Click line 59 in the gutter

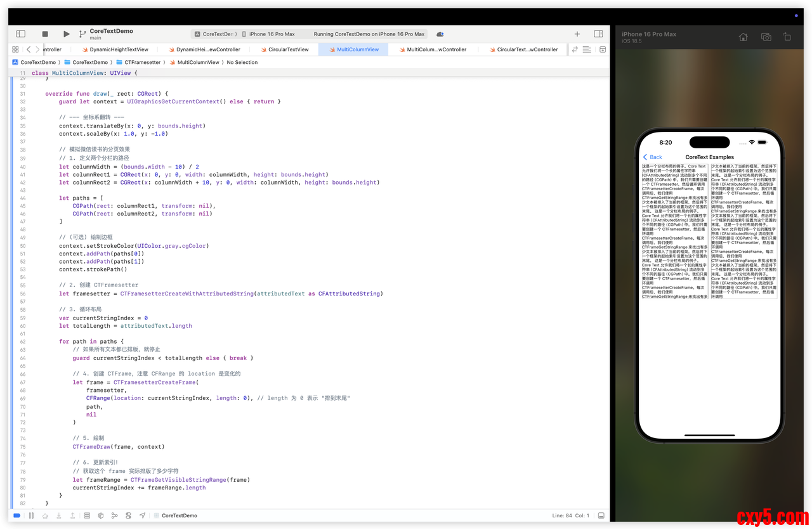(23, 318)
